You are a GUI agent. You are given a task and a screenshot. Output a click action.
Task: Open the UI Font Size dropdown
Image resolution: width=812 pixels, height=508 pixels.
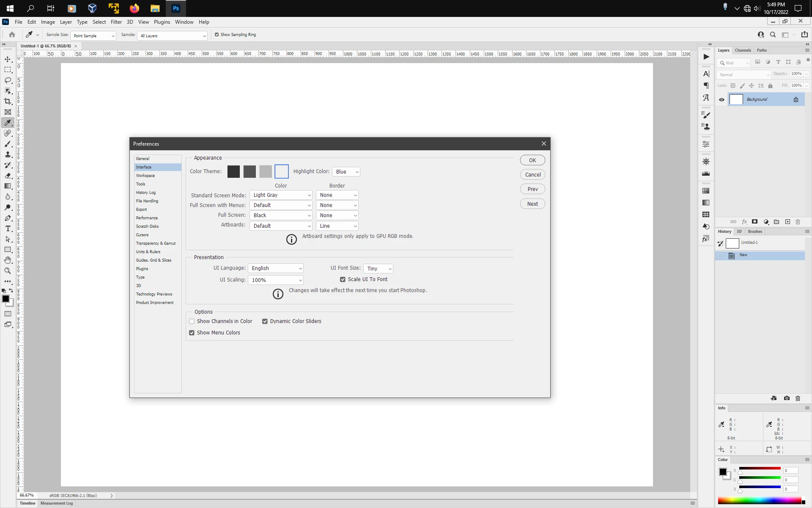(378, 269)
